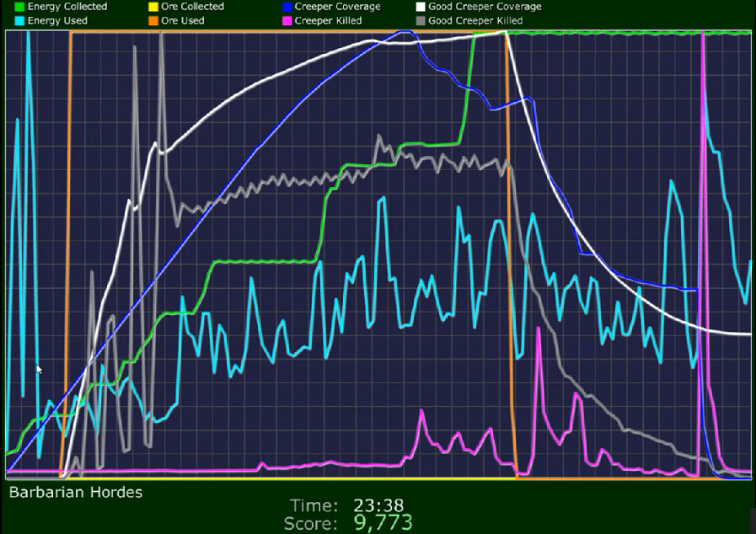Click the magenta Creeper Killed legend swatch
This screenshot has width=756, height=534.
click(x=287, y=21)
